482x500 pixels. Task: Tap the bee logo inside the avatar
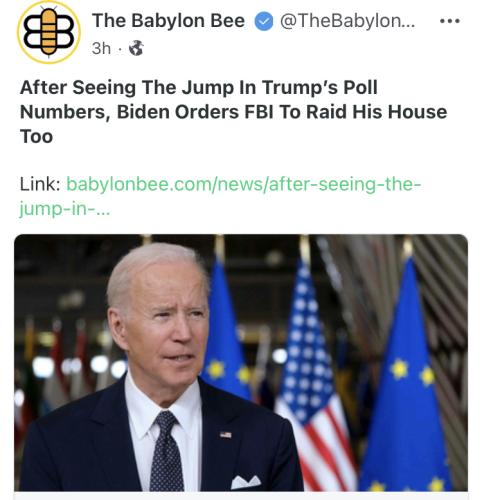tap(49, 32)
